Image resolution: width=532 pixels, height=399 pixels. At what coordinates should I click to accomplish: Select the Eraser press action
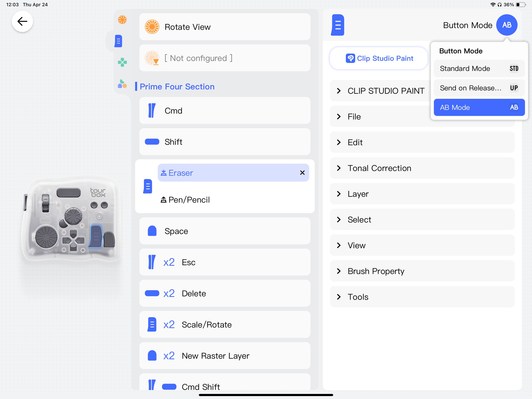233,173
